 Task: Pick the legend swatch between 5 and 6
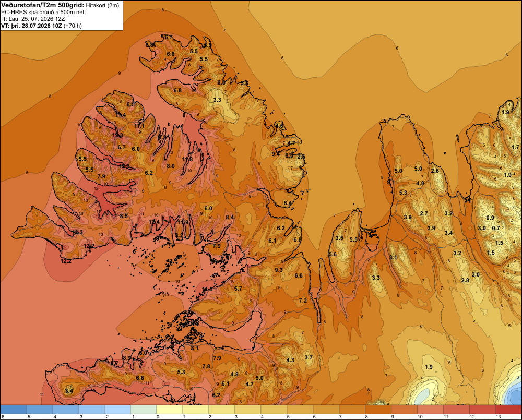coord(300,410)
